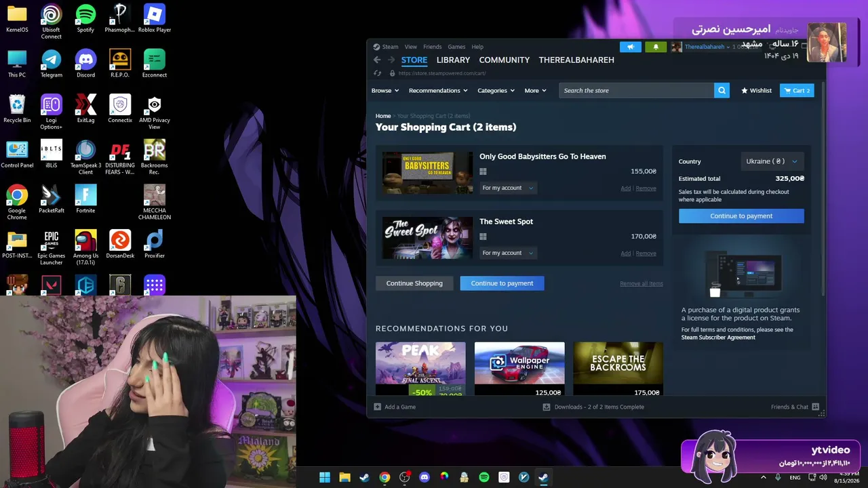Open the Windows Start button
The image size is (868, 488).
[x=325, y=477]
